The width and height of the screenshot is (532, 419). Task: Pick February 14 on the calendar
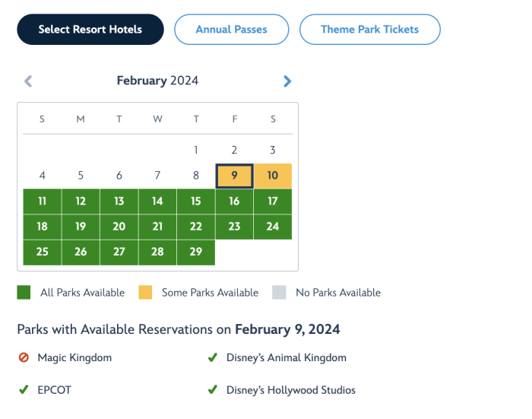pos(157,202)
